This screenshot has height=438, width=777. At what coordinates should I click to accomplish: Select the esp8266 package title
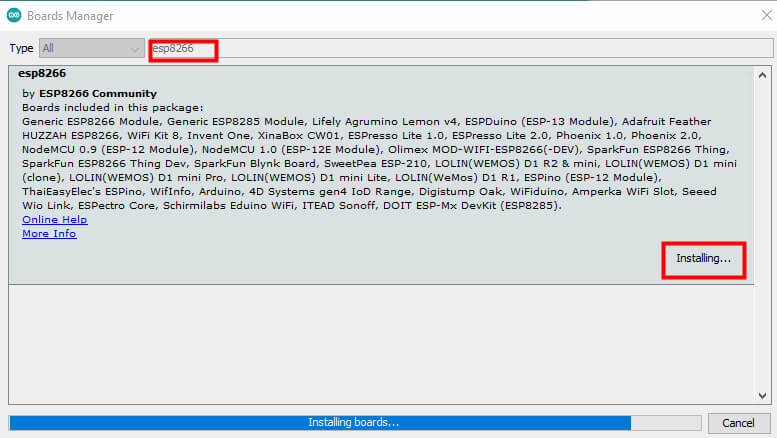click(x=42, y=73)
